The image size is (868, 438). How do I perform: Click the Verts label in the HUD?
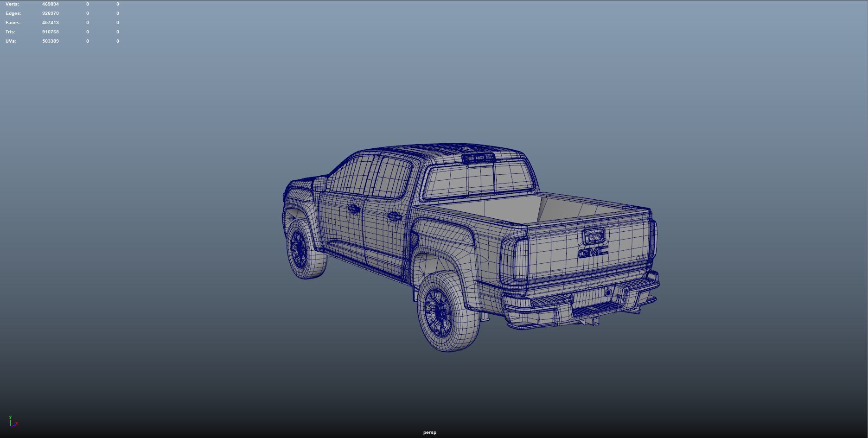click(x=12, y=4)
